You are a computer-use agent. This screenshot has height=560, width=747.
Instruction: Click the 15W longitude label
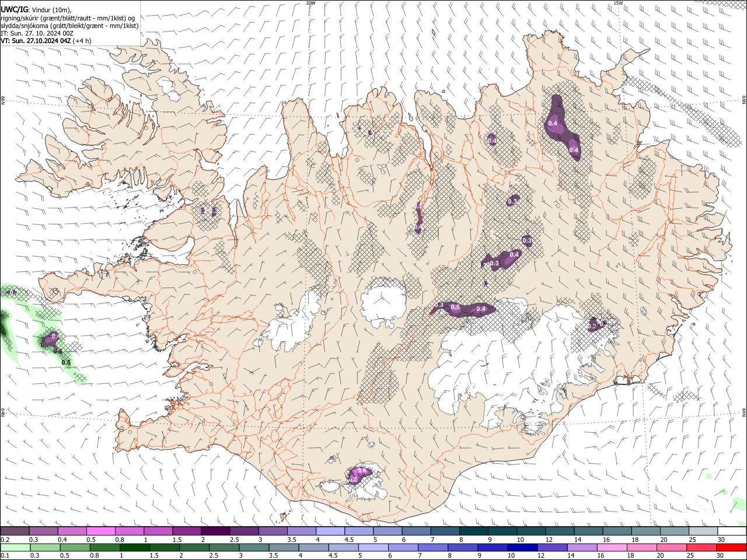[618, 2]
